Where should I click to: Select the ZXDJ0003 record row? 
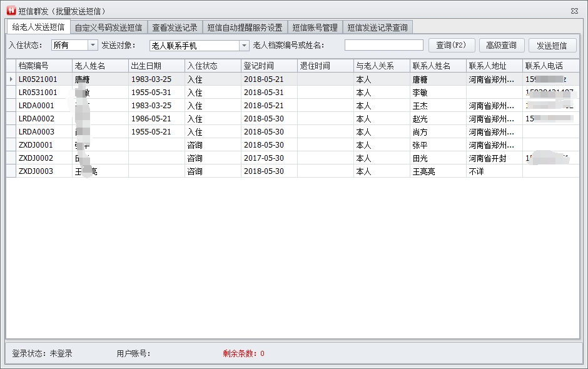pyautogui.click(x=36, y=171)
